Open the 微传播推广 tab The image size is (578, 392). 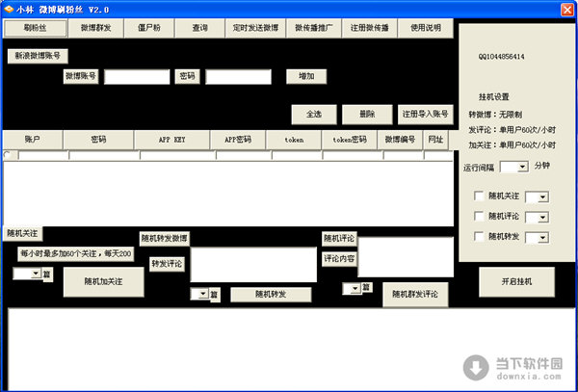point(314,28)
